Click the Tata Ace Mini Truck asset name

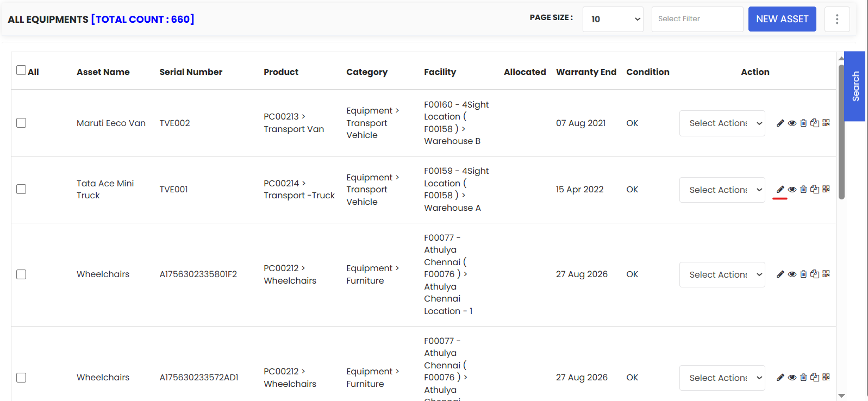click(105, 190)
